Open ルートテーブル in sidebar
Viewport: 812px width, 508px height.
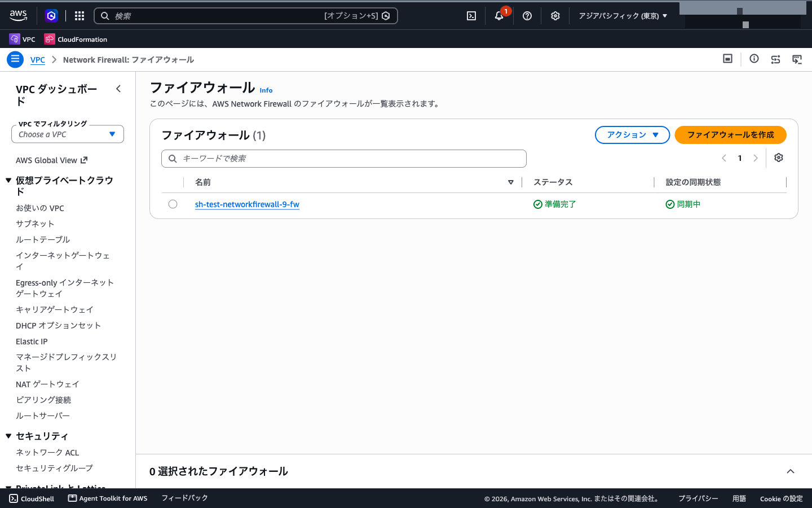(x=43, y=240)
